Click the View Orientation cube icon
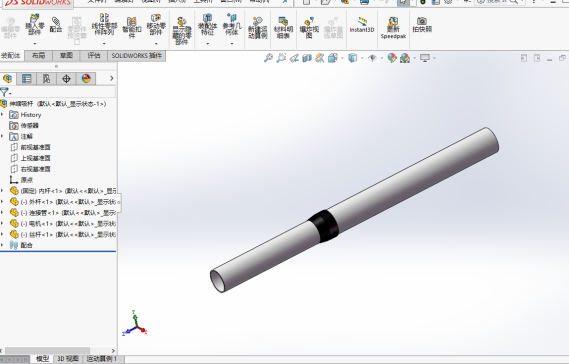The image size is (569, 364). pos(332,58)
